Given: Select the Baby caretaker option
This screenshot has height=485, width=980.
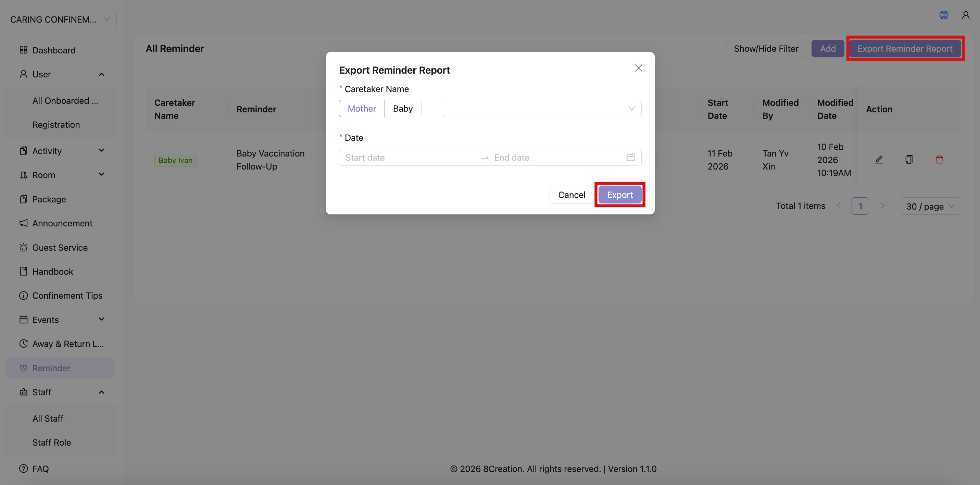Looking at the screenshot, I should click(x=403, y=109).
